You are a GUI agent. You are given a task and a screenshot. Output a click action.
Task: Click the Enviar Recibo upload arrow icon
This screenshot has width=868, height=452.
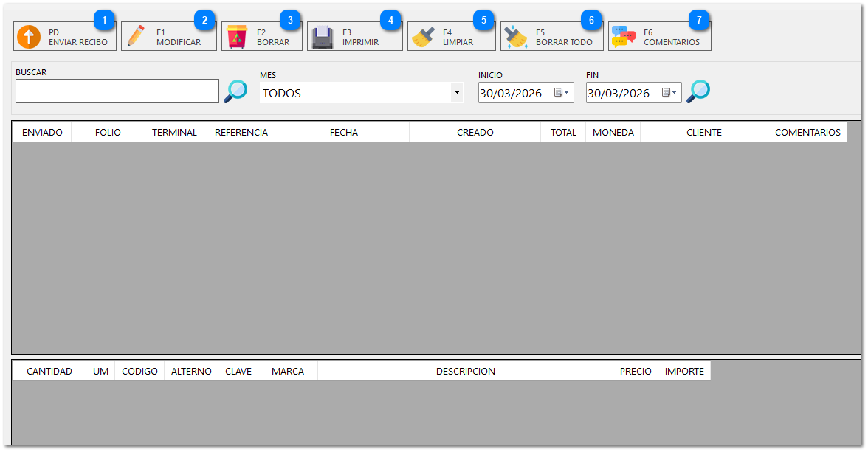tap(29, 37)
